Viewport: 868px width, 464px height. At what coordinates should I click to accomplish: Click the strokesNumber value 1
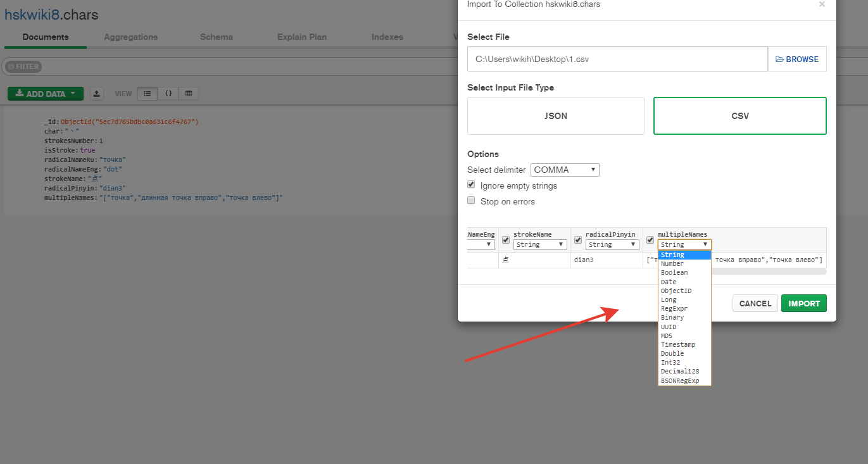101,141
